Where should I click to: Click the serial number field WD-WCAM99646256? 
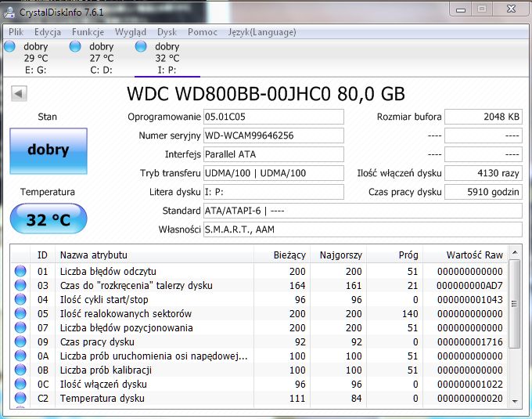(274, 135)
